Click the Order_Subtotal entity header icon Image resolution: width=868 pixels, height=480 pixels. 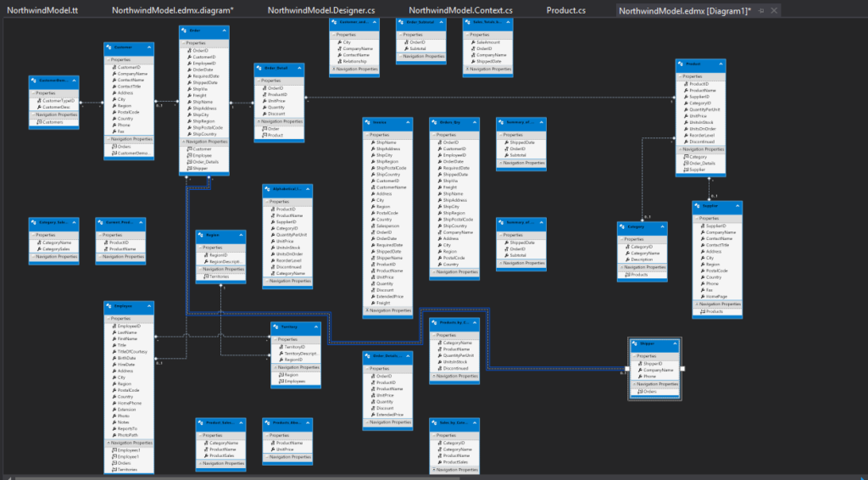(401, 23)
